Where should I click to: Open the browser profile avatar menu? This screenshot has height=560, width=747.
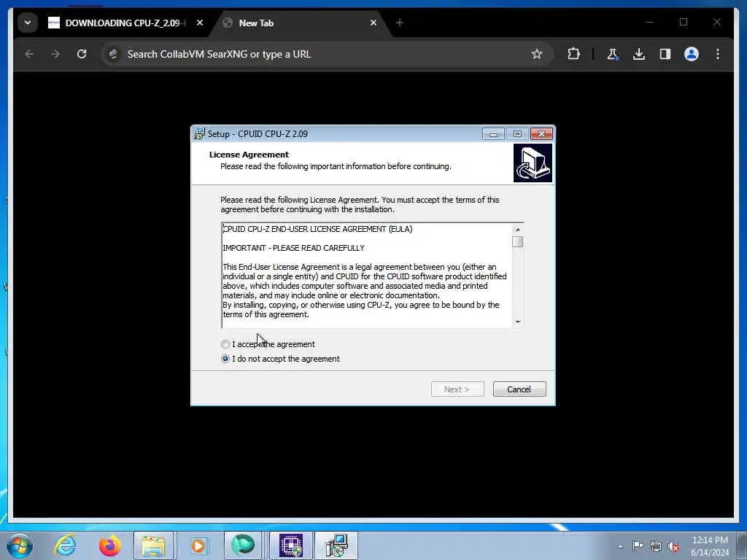click(x=692, y=54)
